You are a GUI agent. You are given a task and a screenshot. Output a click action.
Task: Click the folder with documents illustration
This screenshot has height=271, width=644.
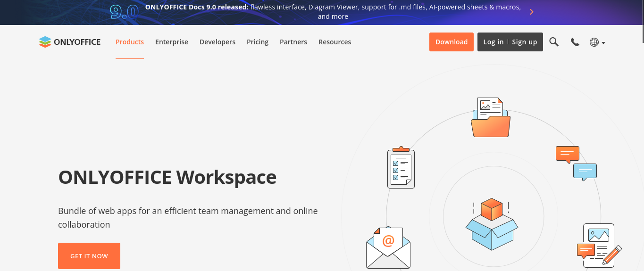tap(491, 118)
